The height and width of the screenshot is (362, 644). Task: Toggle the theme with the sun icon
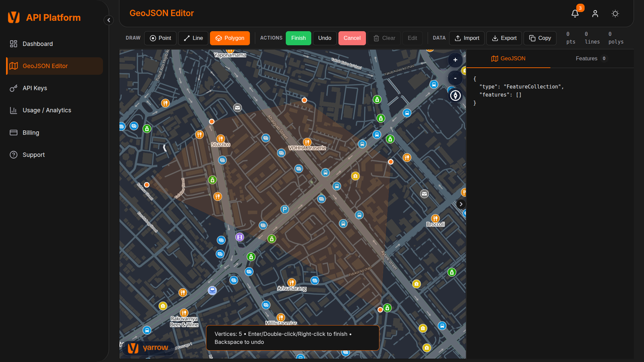pyautogui.click(x=615, y=13)
